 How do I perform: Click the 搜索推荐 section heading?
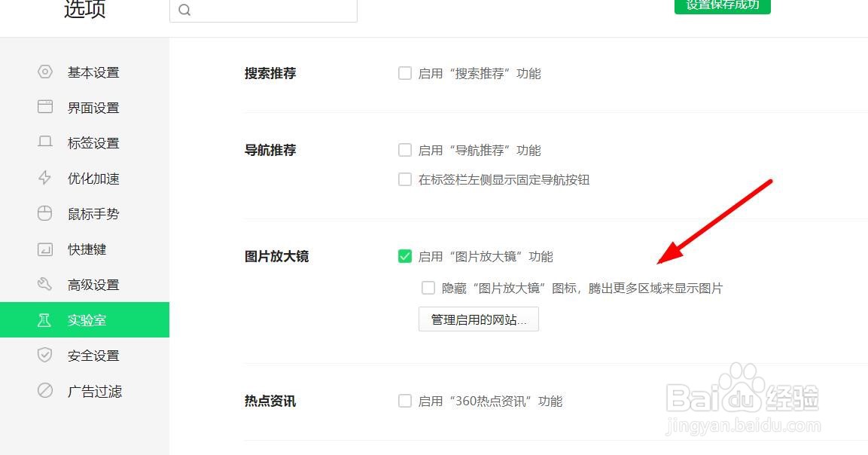tap(270, 73)
